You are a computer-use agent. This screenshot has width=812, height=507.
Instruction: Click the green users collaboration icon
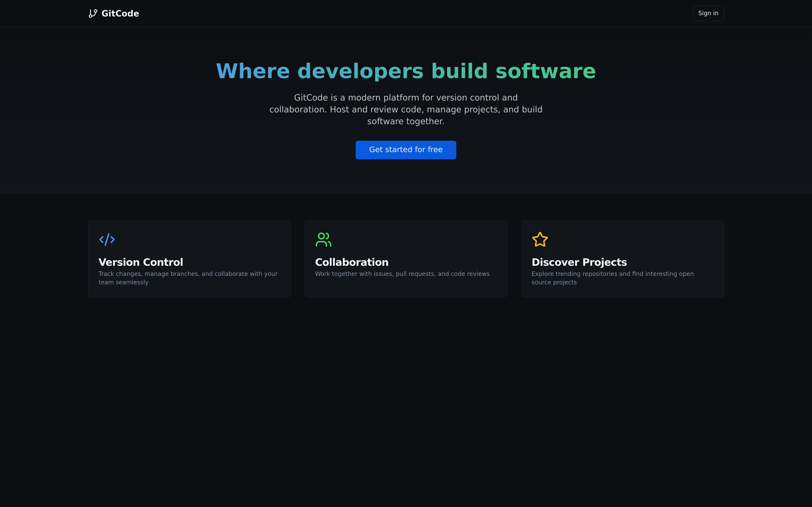[324, 239]
